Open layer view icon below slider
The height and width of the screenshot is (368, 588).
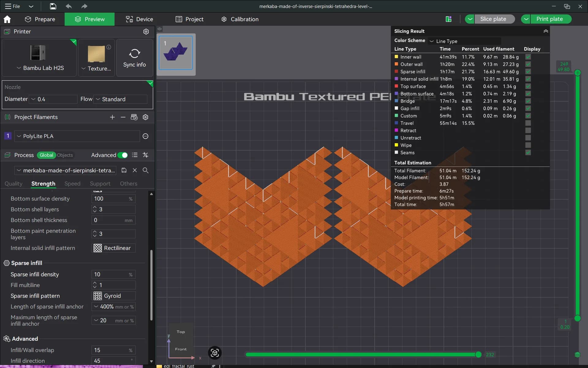[x=578, y=355]
